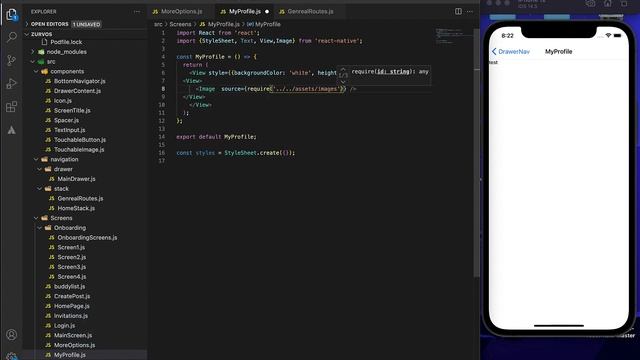
Task: Click the triangle-shaped extension icon in activity bar
Action: click(11, 130)
